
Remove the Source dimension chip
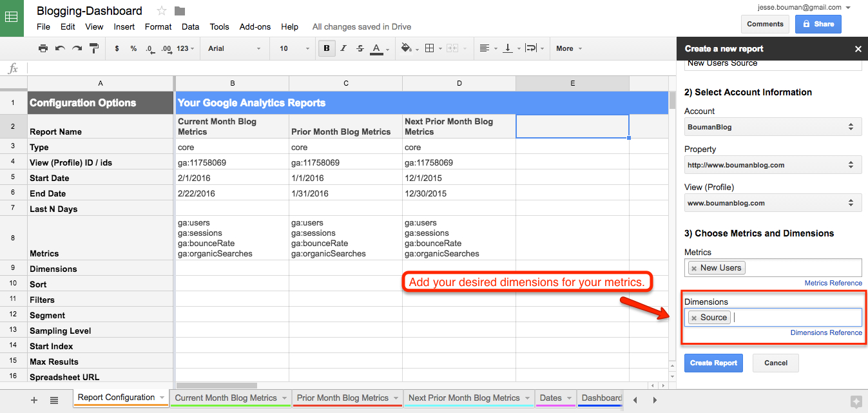(693, 317)
